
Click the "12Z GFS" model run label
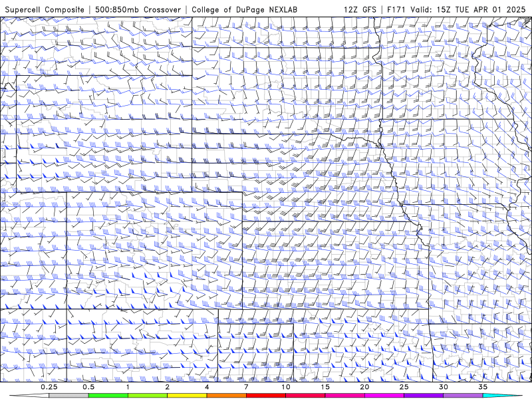point(360,9)
